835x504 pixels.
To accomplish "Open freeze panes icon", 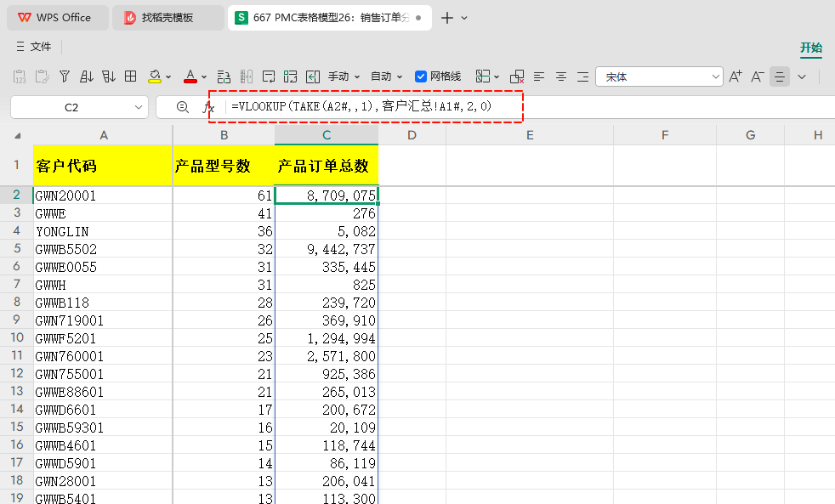I will tap(482, 76).
